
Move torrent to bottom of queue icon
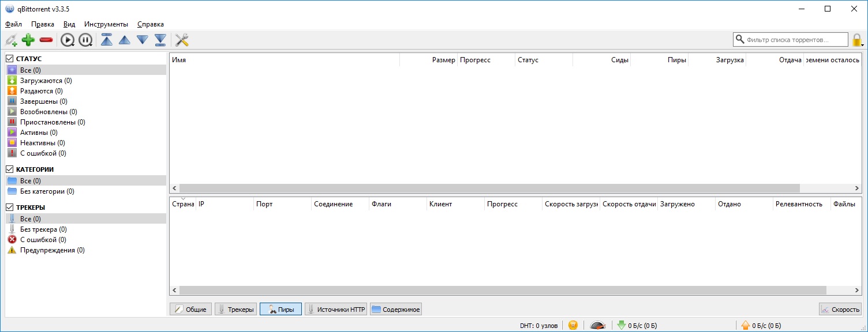160,40
